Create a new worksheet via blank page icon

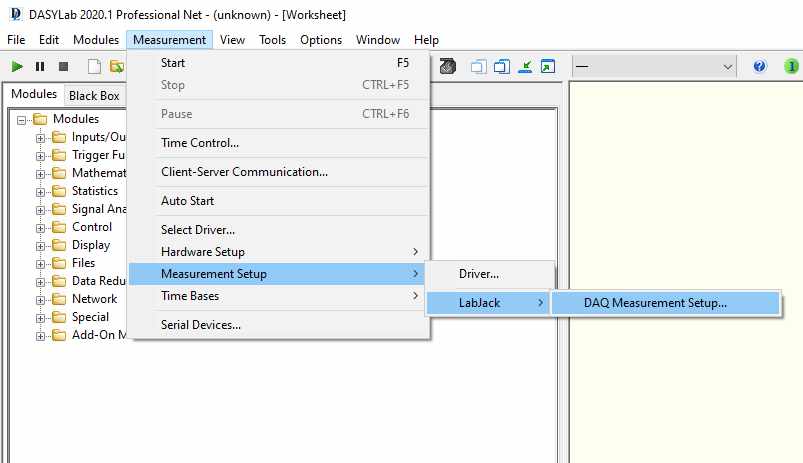pyautogui.click(x=94, y=67)
